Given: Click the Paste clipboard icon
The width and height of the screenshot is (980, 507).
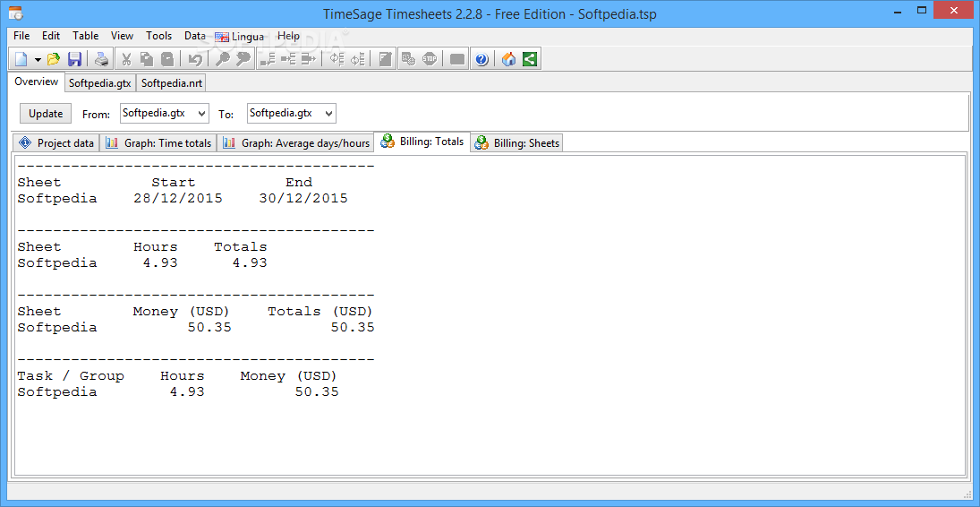Looking at the screenshot, I should (167, 59).
